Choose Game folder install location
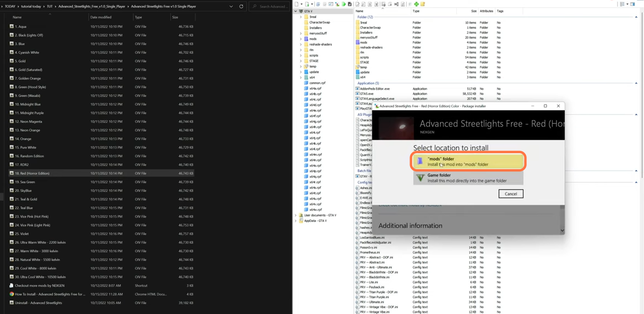This screenshot has width=644, height=314. point(468,177)
